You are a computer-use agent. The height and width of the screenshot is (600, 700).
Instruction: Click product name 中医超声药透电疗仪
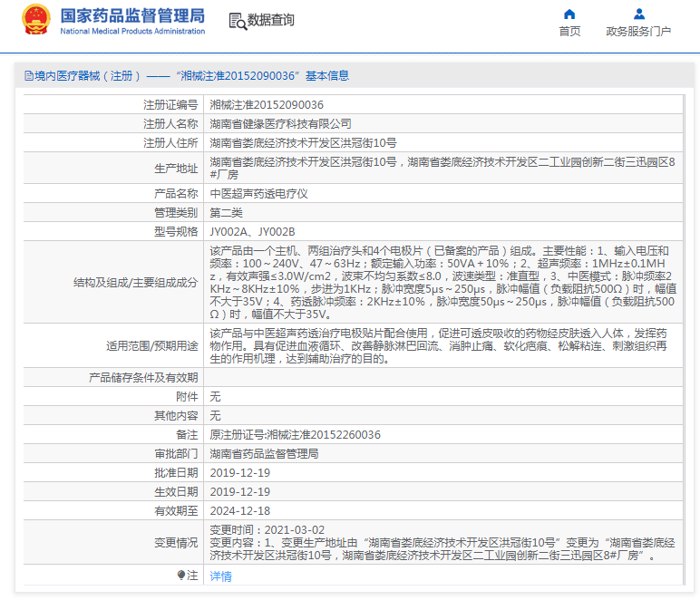(x=259, y=194)
